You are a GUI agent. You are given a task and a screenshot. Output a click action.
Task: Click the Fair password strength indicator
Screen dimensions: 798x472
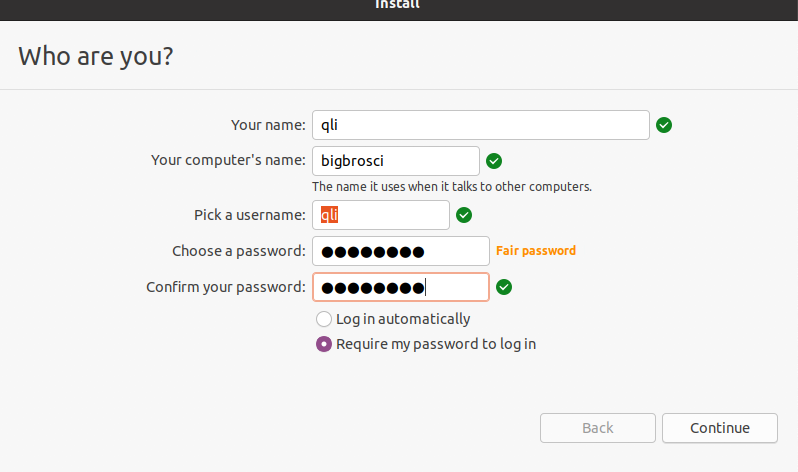click(x=535, y=251)
